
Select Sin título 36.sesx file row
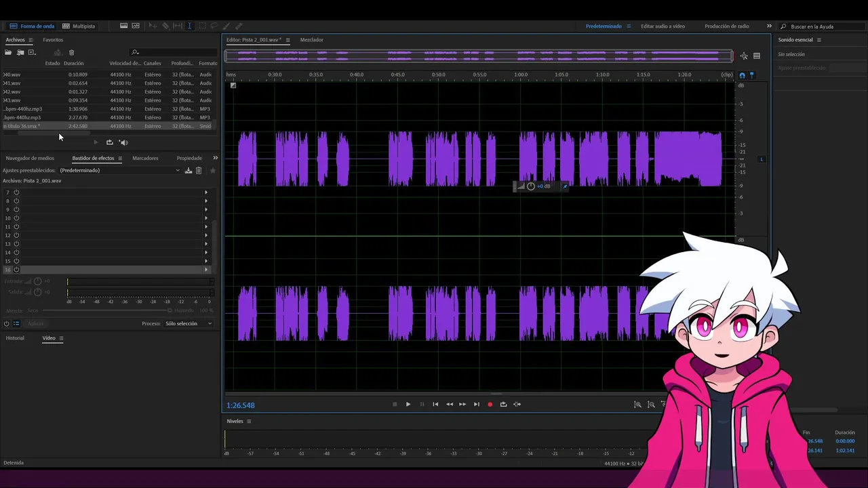coord(108,126)
